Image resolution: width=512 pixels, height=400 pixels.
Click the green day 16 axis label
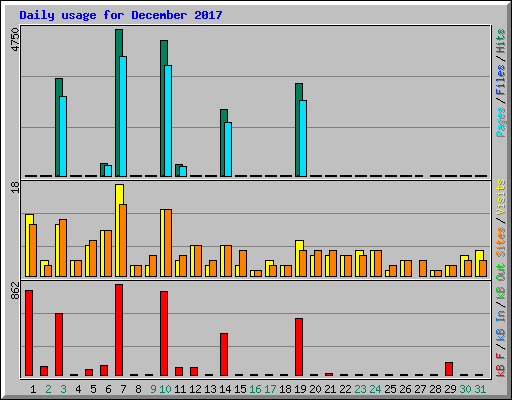point(256,389)
